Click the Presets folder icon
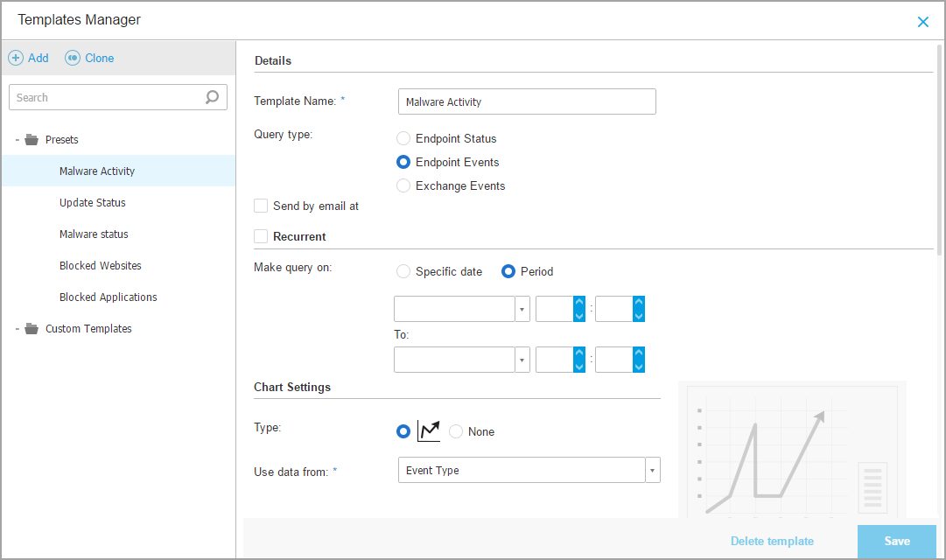This screenshot has height=560, width=946. (x=32, y=140)
